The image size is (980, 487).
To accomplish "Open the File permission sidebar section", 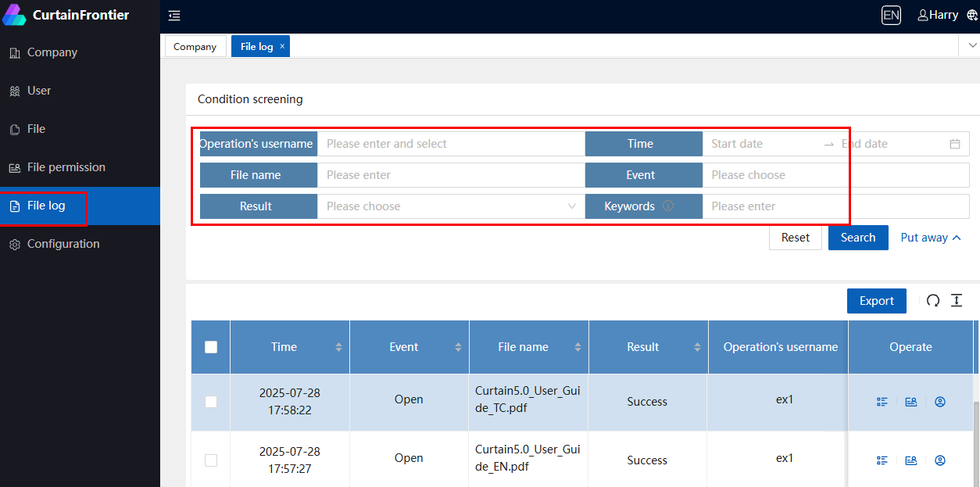I will tap(80, 167).
